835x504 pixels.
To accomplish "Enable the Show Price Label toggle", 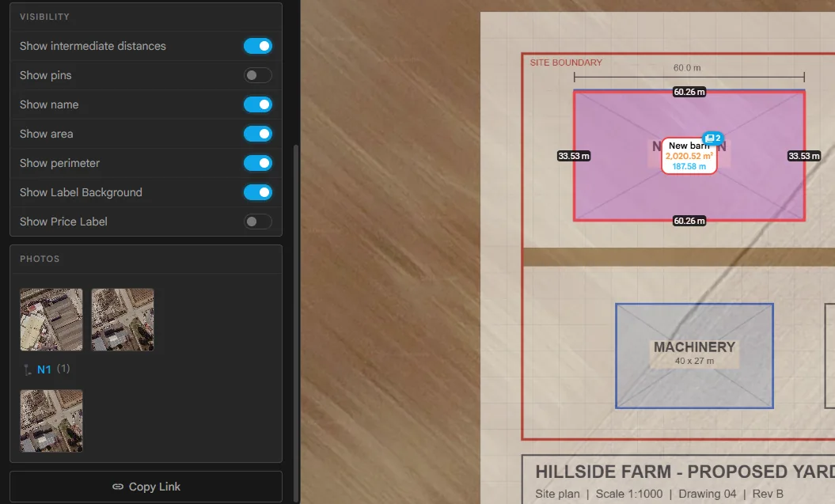I will click(258, 222).
